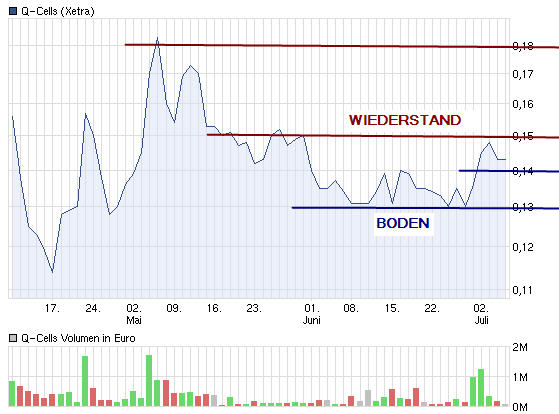The image size is (559, 414).
Task: Click the '15.' date label
Action: (x=393, y=308)
